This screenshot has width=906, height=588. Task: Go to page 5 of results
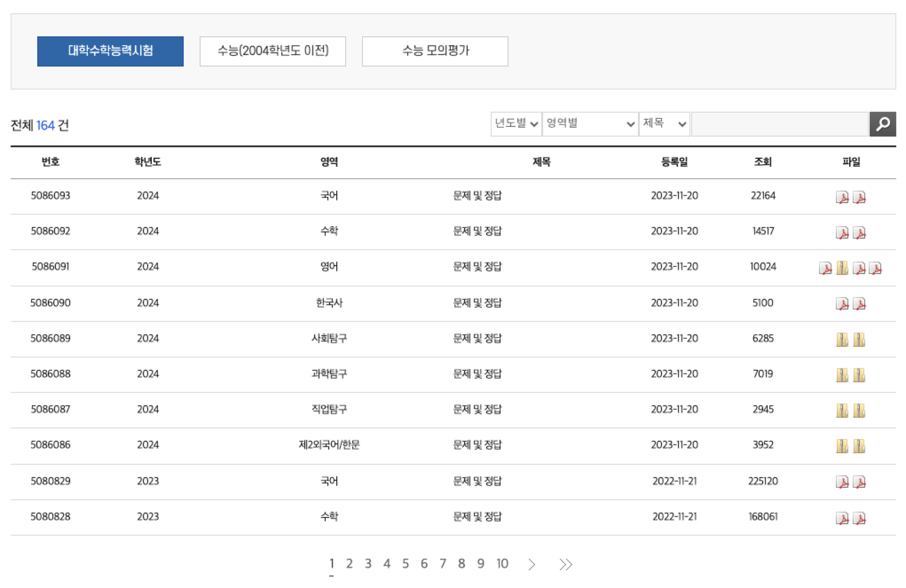point(405,564)
